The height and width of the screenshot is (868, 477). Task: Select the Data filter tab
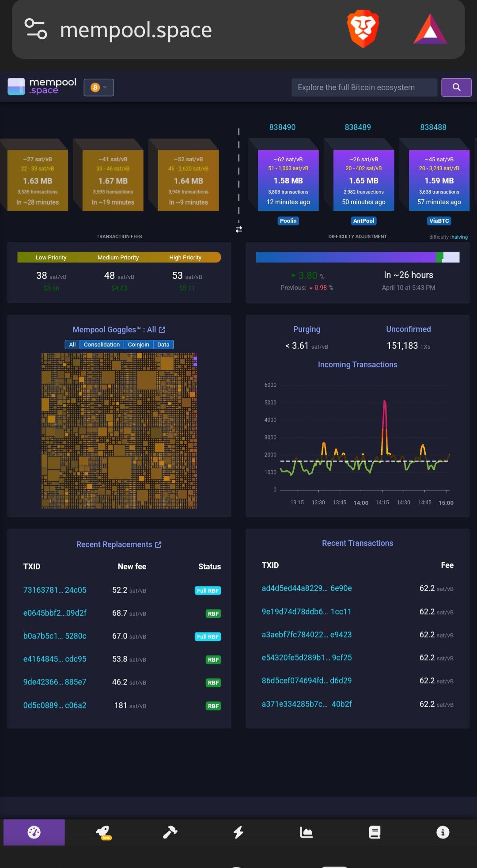point(163,345)
